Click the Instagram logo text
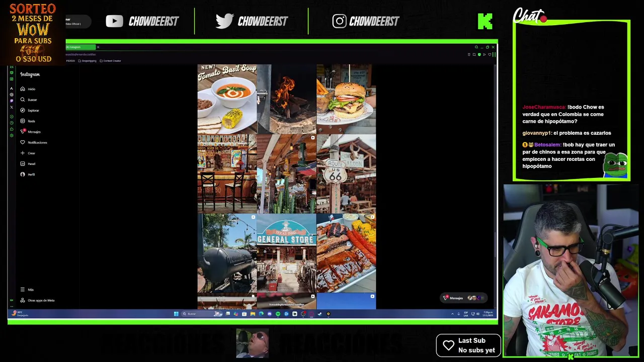Image resolution: width=644 pixels, height=362 pixels. click(x=30, y=74)
